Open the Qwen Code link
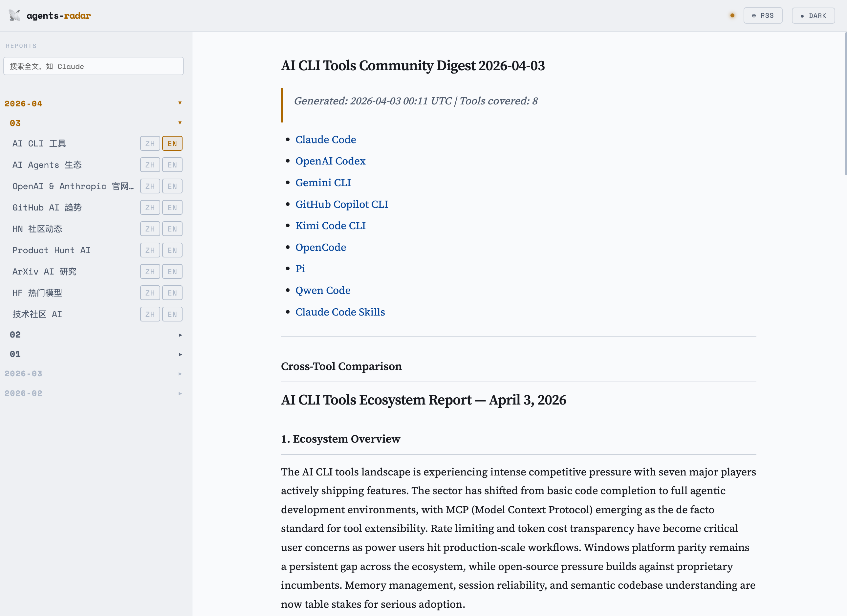This screenshot has width=847, height=616. pyautogui.click(x=323, y=290)
